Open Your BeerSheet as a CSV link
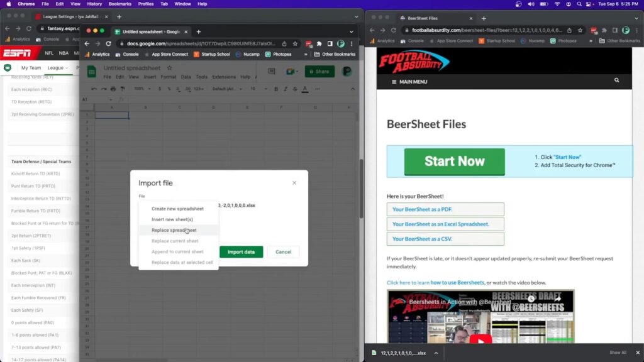This screenshot has width=644, height=362. (445, 239)
